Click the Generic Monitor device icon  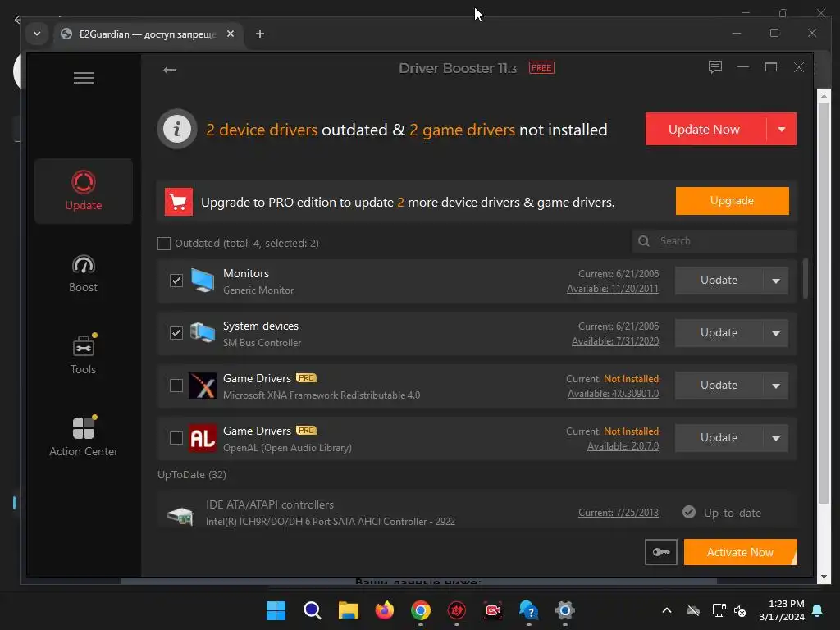pos(203,281)
